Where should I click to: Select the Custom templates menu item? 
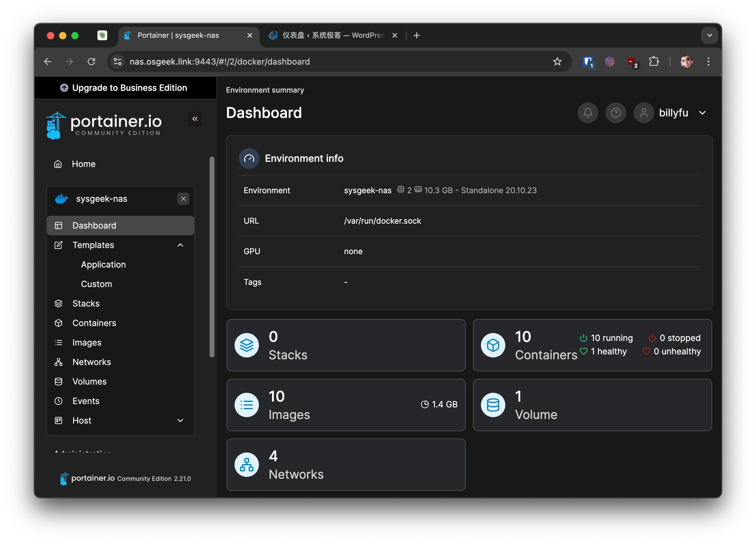tap(96, 283)
